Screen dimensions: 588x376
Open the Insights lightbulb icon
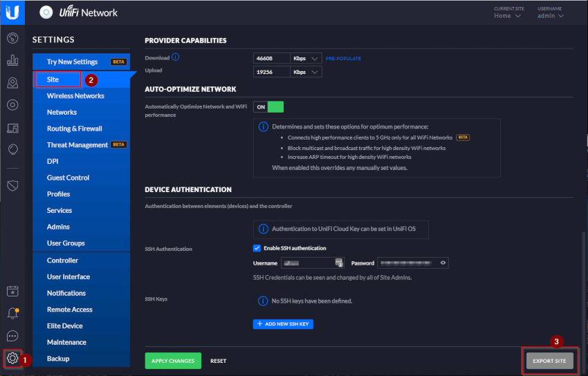coord(12,150)
